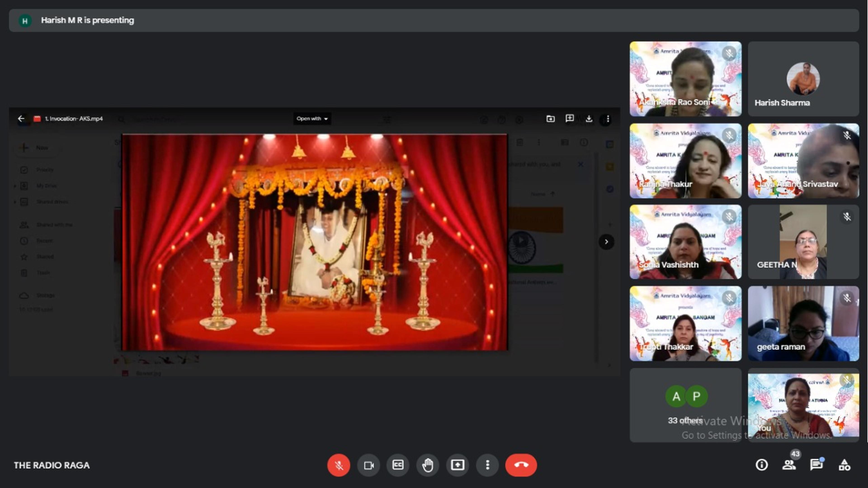Unmute your microphone
Image resolution: width=868 pixels, height=488 pixels.
(x=339, y=465)
